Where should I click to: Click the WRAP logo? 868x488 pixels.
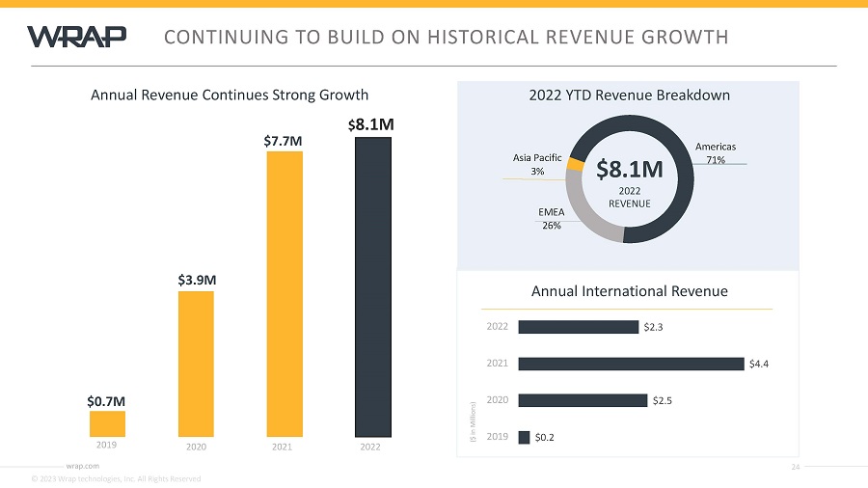coord(76,37)
